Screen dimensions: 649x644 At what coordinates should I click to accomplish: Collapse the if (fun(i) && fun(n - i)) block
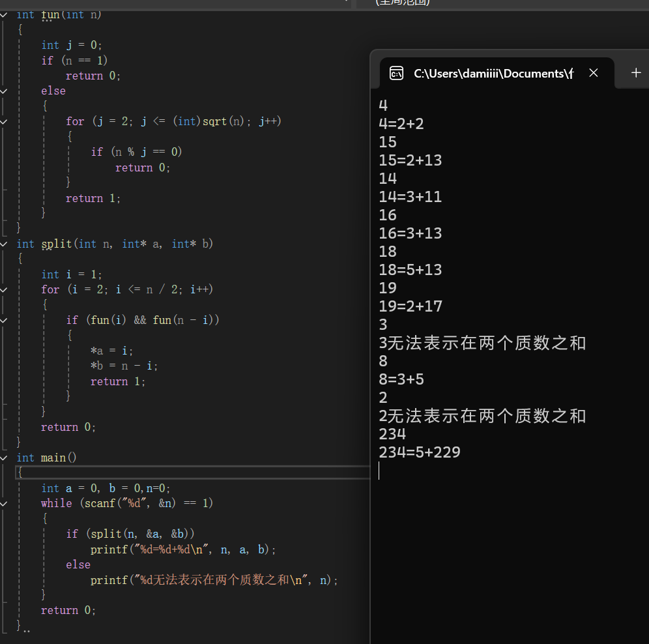[x=4, y=321]
